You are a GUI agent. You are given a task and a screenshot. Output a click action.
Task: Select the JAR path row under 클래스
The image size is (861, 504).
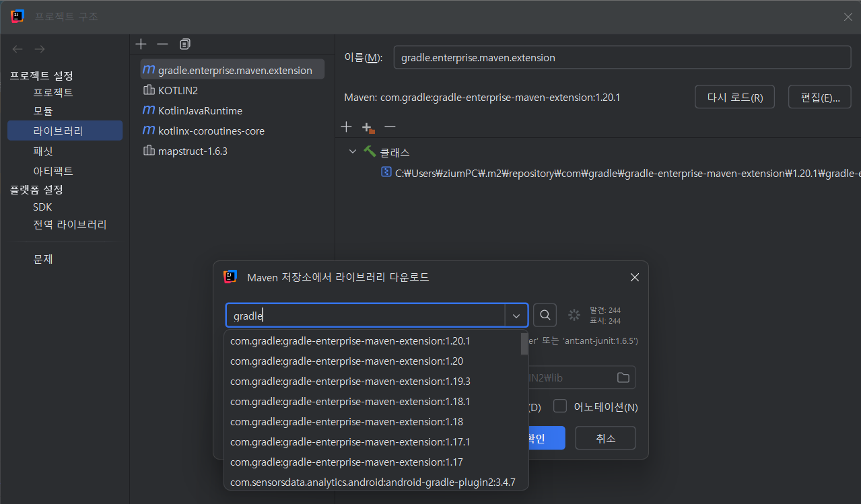pyautogui.click(x=621, y=172)
